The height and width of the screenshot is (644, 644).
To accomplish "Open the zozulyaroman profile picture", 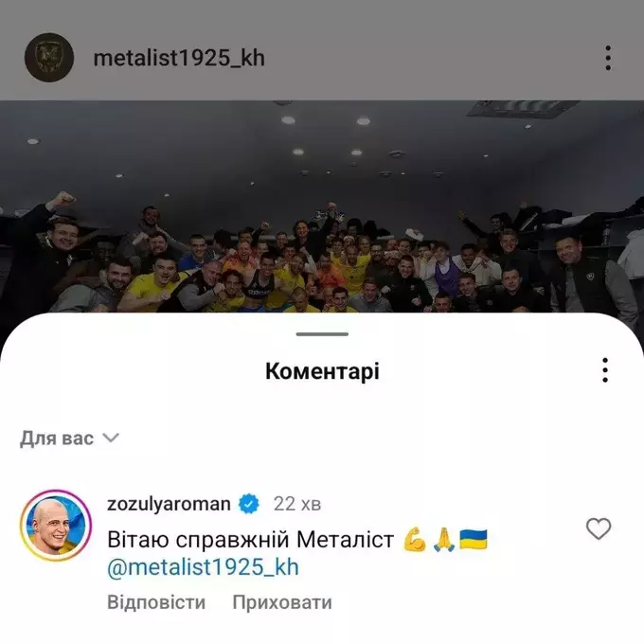I will coord(56,526).
